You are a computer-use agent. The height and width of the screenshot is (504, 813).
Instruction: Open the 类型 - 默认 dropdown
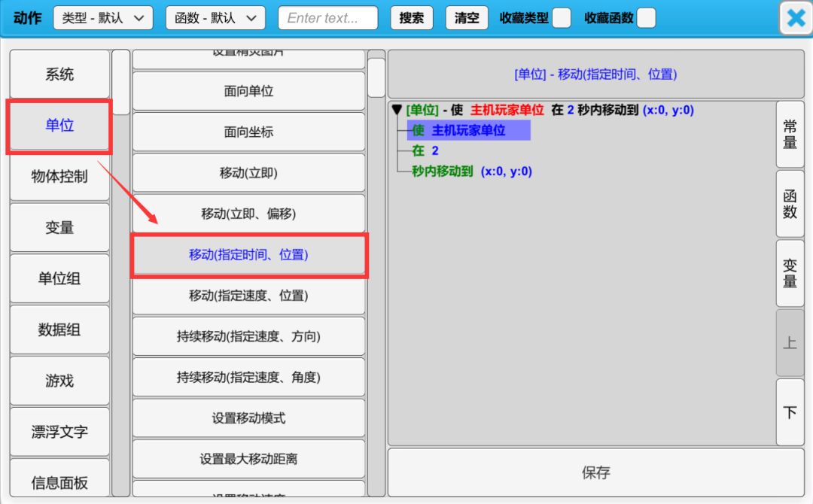click(103, 18)
